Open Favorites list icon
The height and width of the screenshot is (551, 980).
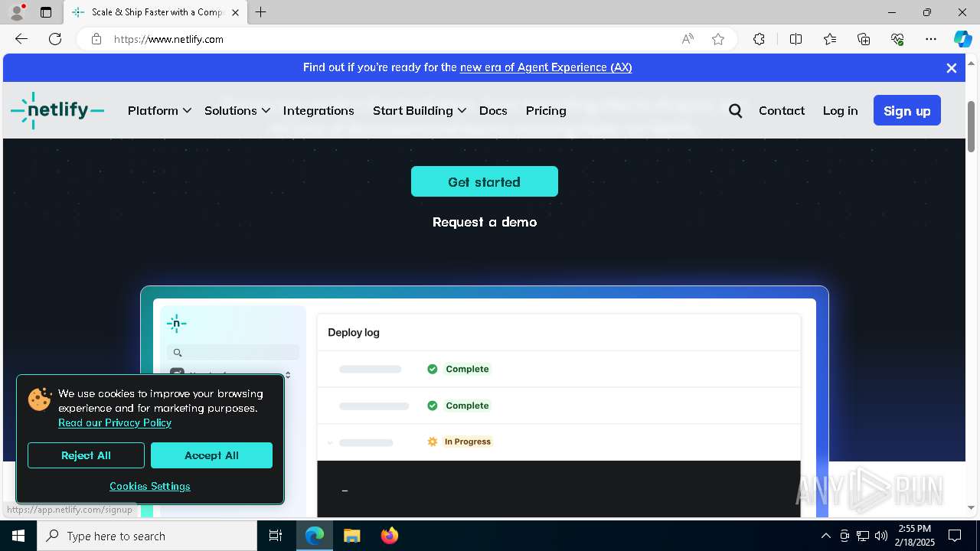click(830, 39)
